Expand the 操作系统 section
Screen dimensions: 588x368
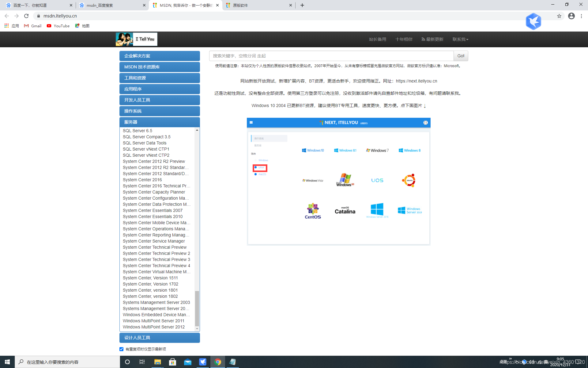point(160,111)
